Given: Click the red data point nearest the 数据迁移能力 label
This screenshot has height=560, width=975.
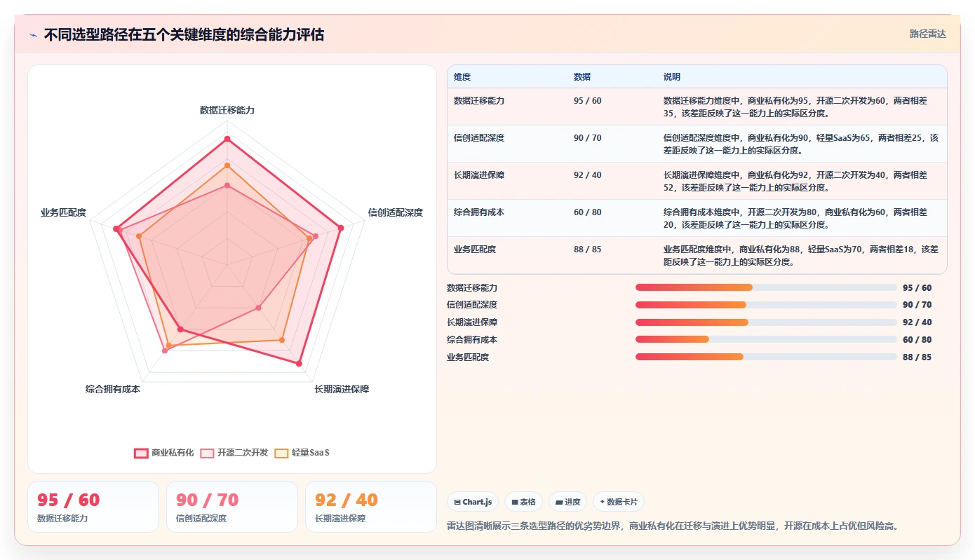Looking at the screenshot, I should coord(227,139).
